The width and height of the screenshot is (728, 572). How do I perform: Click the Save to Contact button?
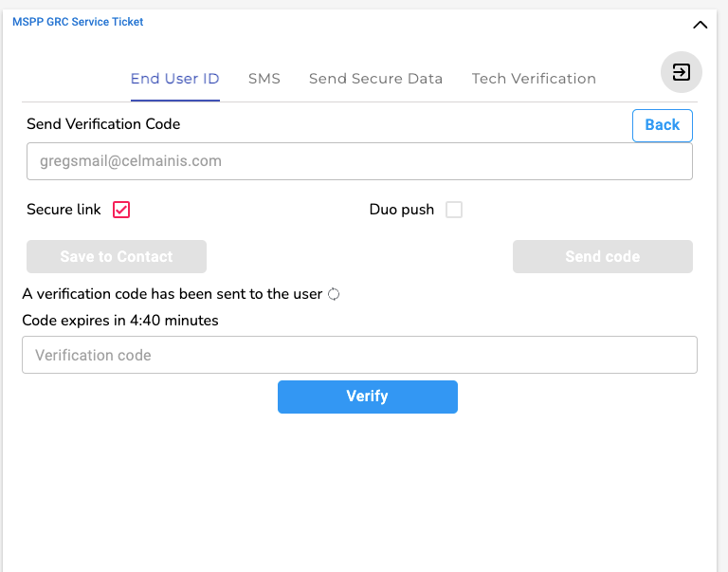point(117,256)
